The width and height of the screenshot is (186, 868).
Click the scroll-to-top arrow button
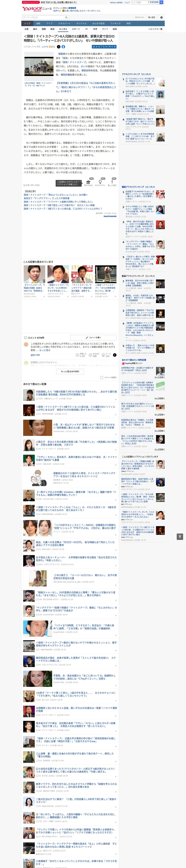pyautogui.click(x=180, y=537)
